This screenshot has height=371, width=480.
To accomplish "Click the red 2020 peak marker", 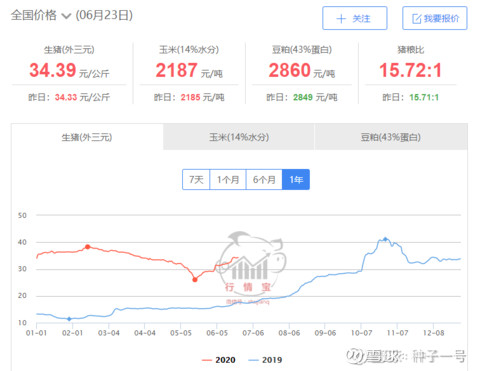I will (x=87, y=247).
